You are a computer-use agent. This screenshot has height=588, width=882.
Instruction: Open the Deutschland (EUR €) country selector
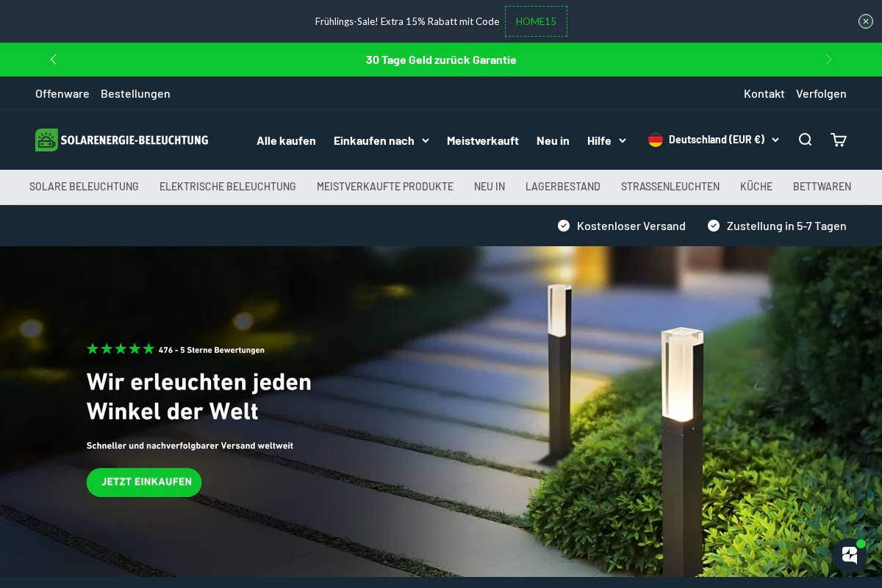pyautogui.click(x=714, y=140)
